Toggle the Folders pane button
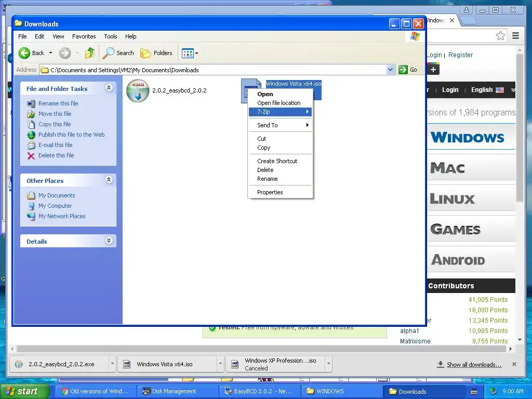The width and height of the screenshot is (532, 399). pos(156,53)
